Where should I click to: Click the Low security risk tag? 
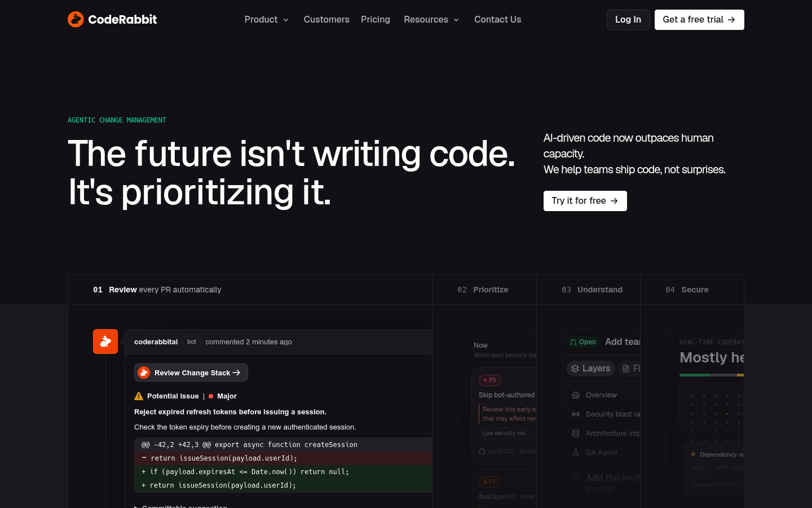click(505, 433)
